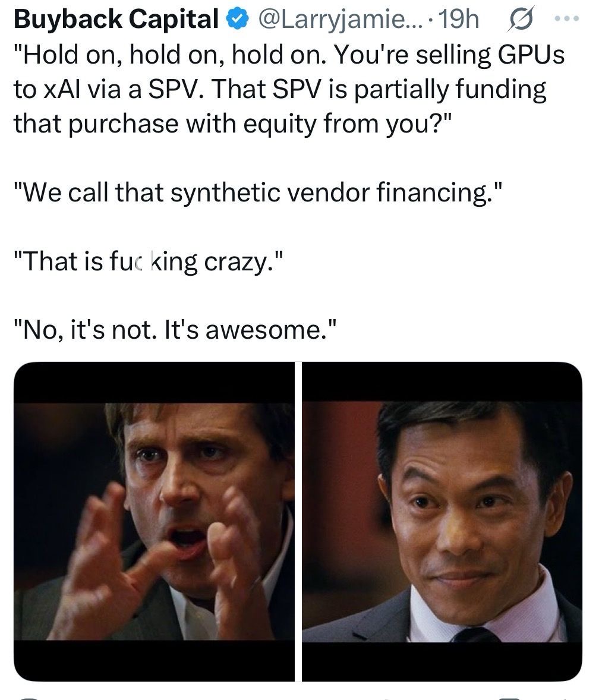The width and height of the screenshot is (599, 700).
Task: View the right image of smiling man
Action: [442, 521]
